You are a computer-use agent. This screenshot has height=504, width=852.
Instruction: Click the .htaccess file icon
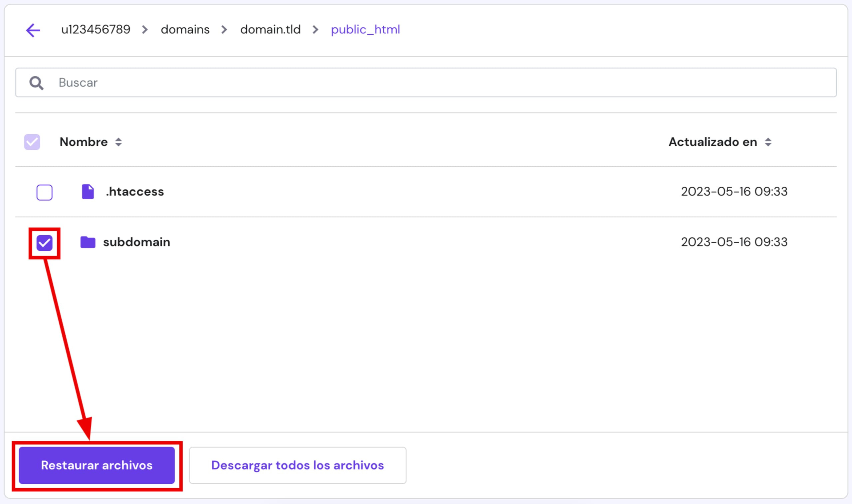coord(88,192)
